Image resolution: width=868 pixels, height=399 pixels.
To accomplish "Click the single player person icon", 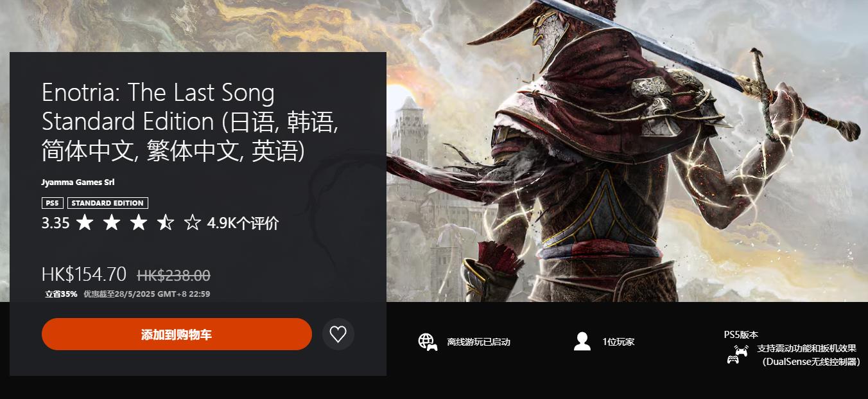I will [582, 342].
